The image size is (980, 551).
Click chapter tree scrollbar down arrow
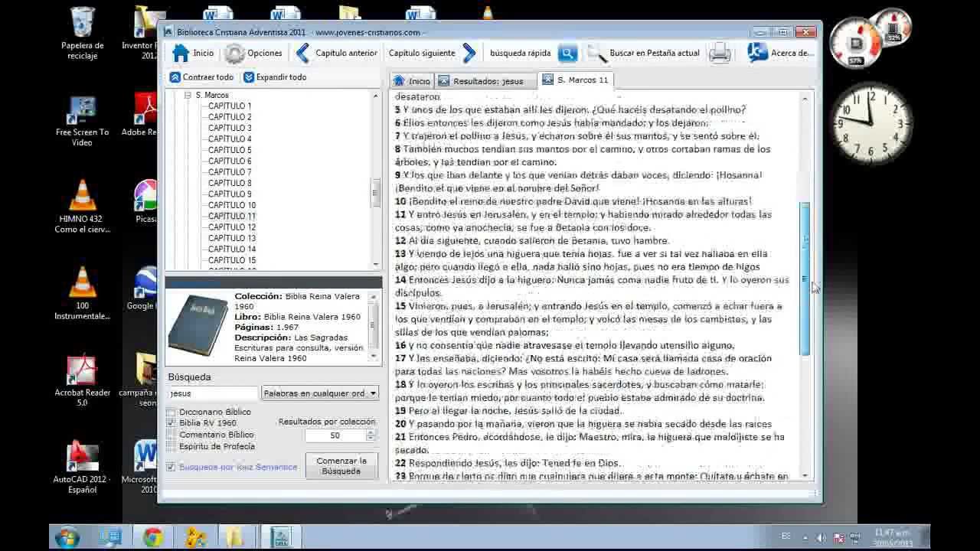376,264
